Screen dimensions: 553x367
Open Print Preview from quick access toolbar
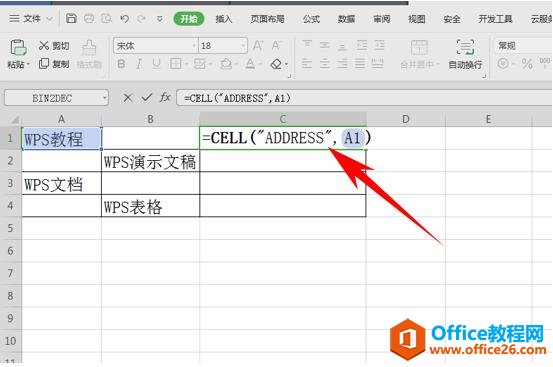[107, 18]
